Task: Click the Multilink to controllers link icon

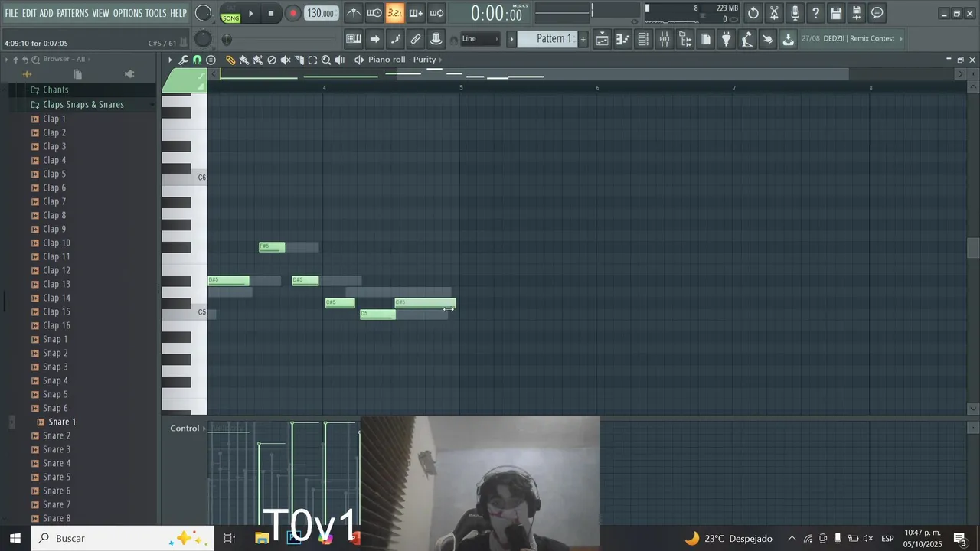Action: click(x=416, y=39)
